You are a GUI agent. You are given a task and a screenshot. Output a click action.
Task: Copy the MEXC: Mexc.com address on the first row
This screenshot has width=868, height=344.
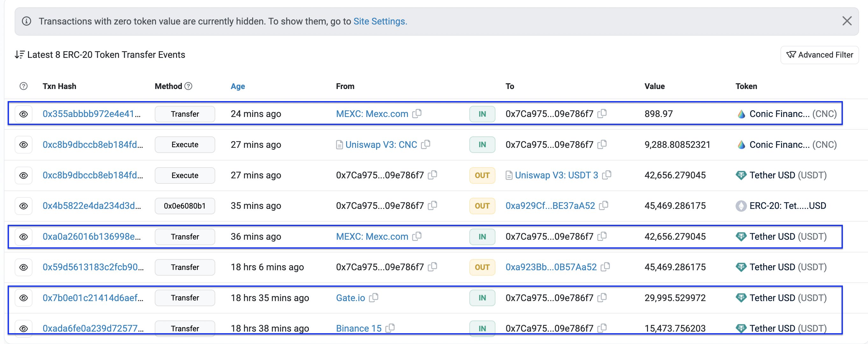click(x=418, y=114)
